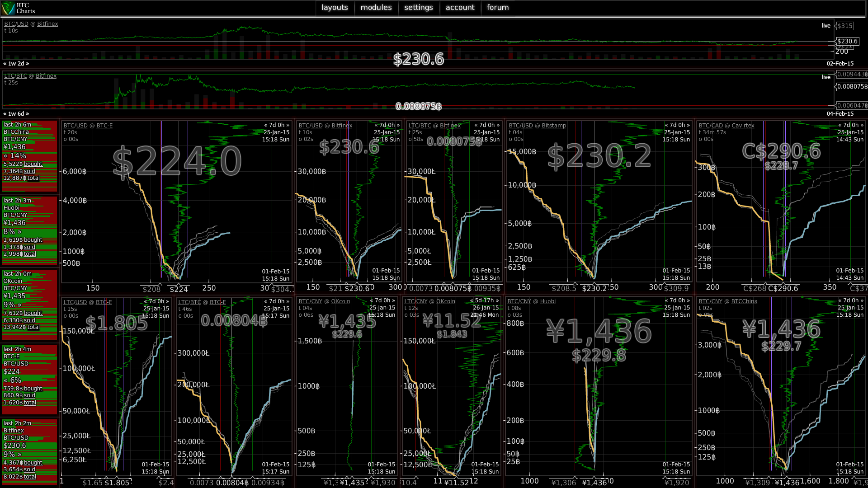Screen dimensions: 868x488
Task: Change « 5d 17h » range on LTC/CNY OKcoin chart
Action: [x=484, y=300]
